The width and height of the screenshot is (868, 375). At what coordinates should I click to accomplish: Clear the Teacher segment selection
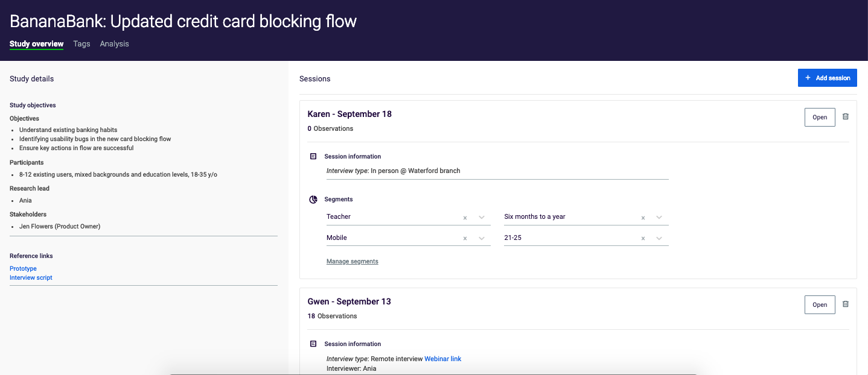click(465, 218)
